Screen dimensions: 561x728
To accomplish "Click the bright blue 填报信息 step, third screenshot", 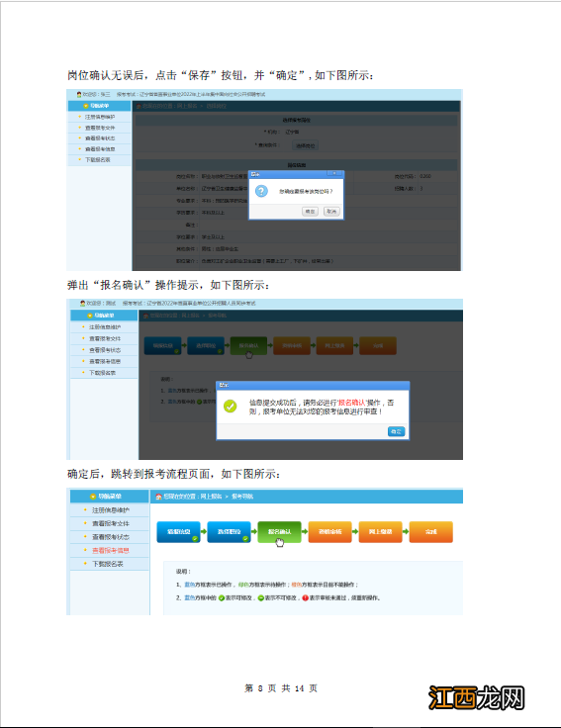I will coord(178,532).
